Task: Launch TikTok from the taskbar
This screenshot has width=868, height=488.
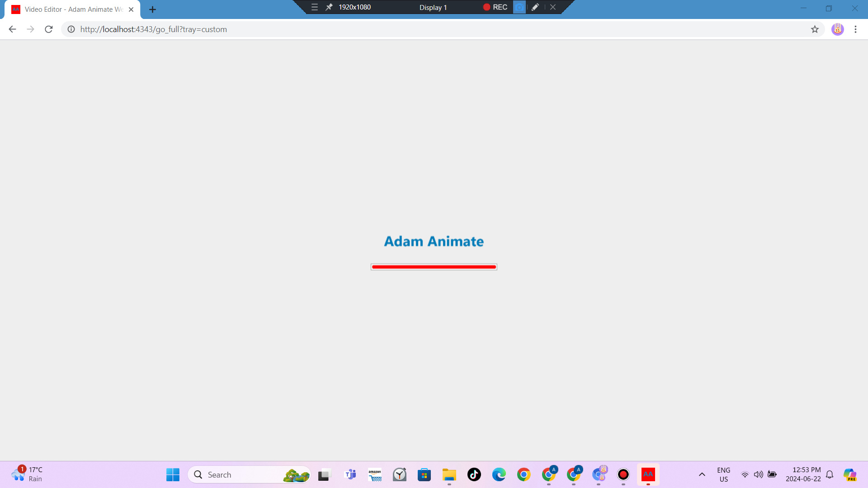Action: click(x=474, y=475)
